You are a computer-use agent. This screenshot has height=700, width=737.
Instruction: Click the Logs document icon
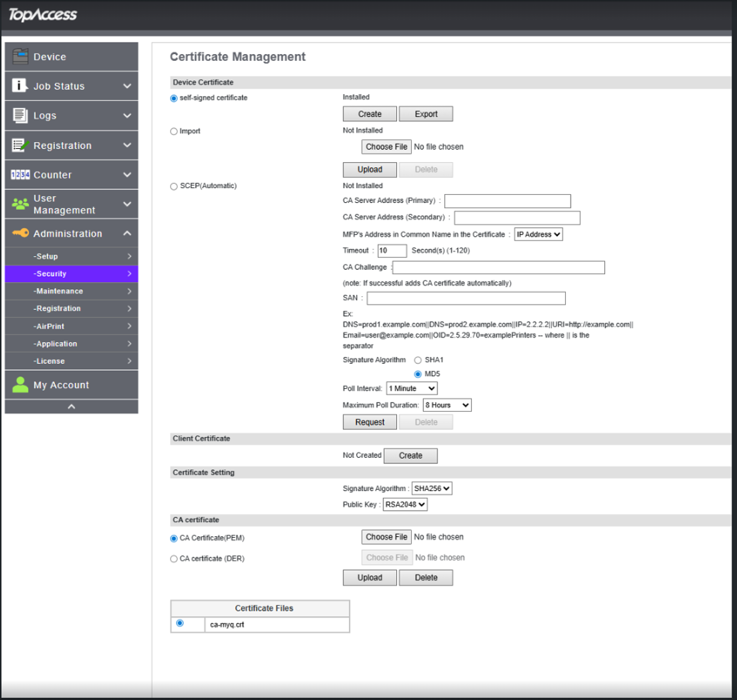pyautogui.click(x=20, y=115)
